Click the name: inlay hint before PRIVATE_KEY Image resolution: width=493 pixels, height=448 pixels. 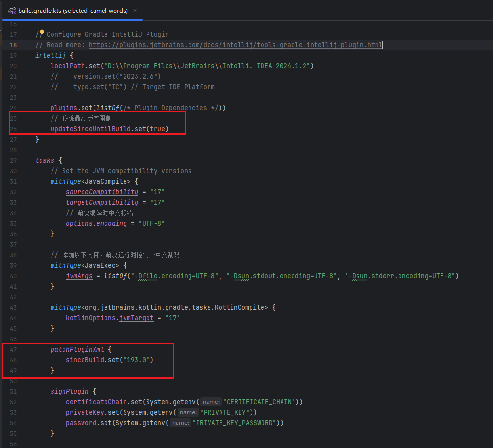(x=188, y=412)
